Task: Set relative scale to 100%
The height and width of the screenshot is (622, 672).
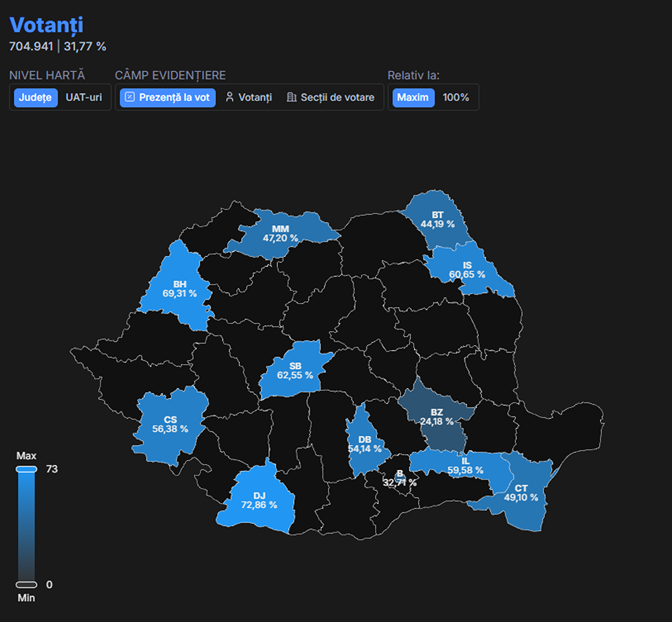Action: [456, 97]
